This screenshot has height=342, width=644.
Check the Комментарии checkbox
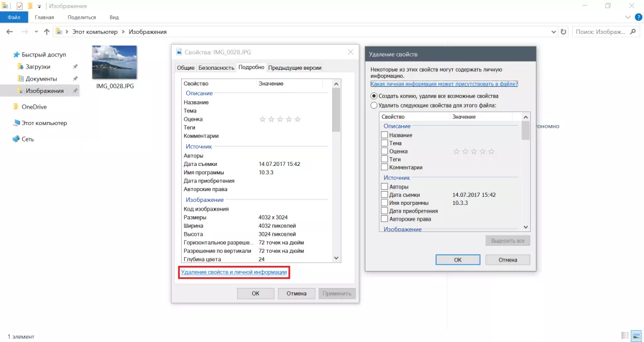point(384,167)
